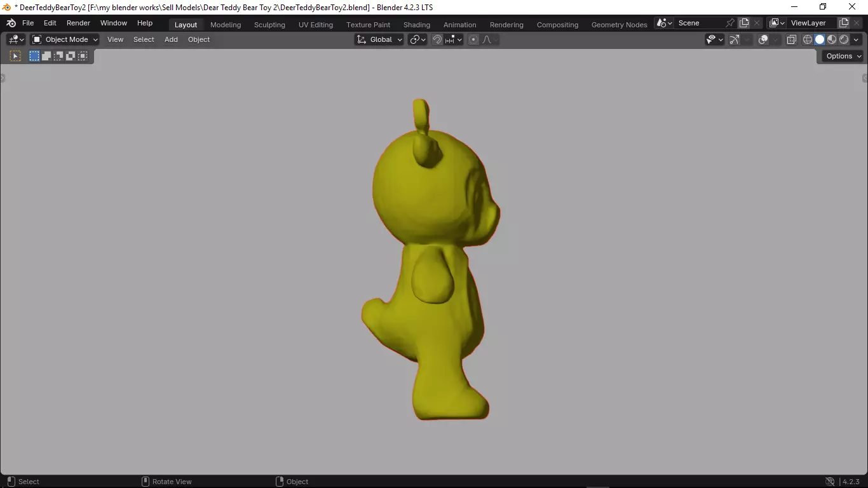Screen dimensions: 868x488
Task: Switch to the Geometry Nodes workspace
Action: (x=619, y=25)
